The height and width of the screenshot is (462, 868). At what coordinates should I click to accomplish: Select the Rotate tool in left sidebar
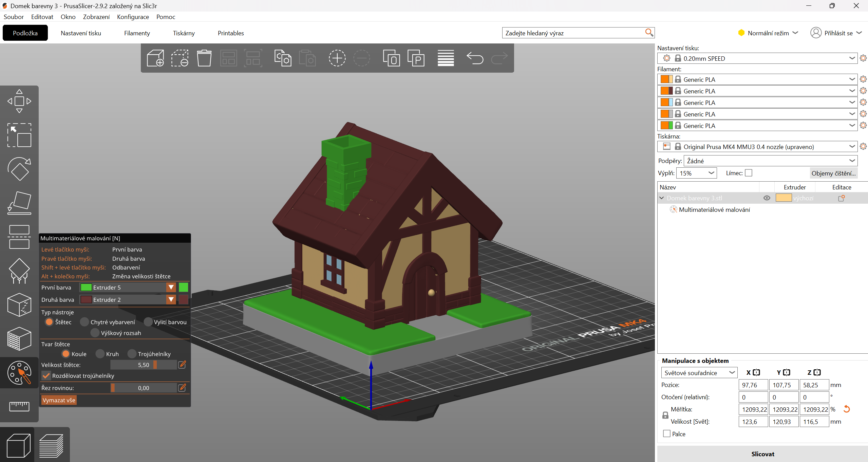tap(19, 169)
